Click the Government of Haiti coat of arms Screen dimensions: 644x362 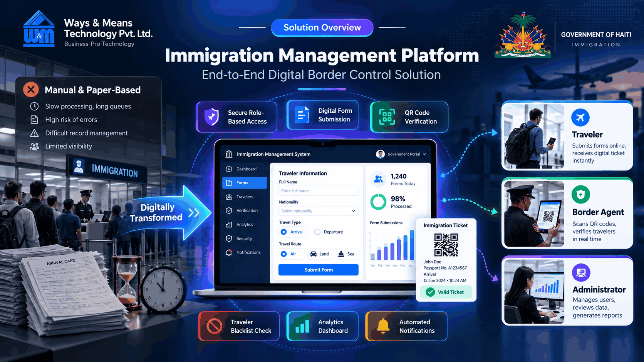[x=523, y=35]
